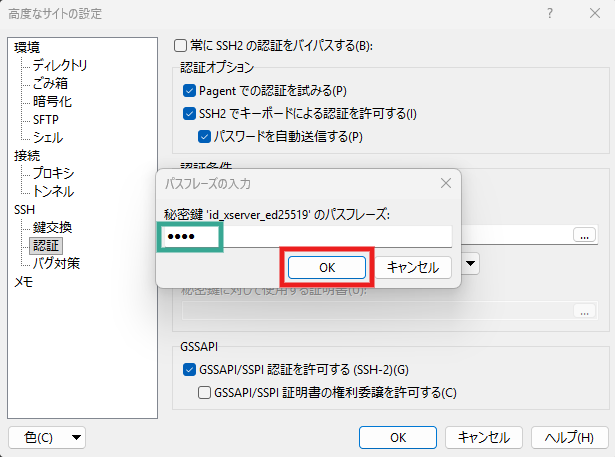This screenshot has width=615, height=457.
Task: Click the help question mark icon
Action: coord(551,13)
